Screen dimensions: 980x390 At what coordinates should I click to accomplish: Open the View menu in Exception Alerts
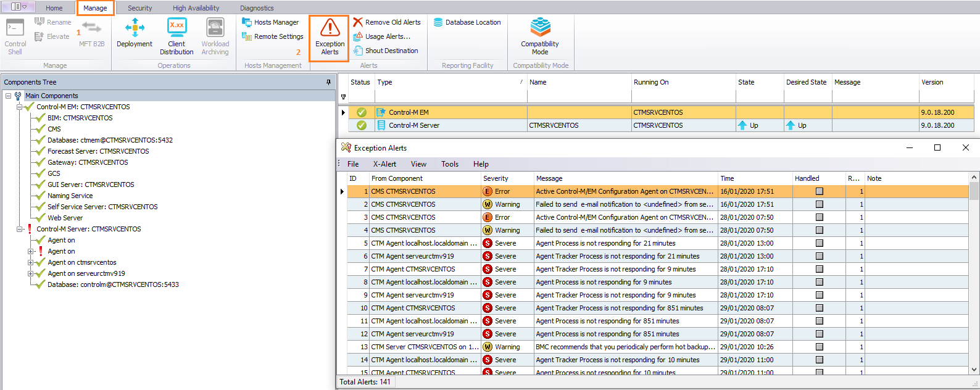pyautogui.click(x=418, y=164)
